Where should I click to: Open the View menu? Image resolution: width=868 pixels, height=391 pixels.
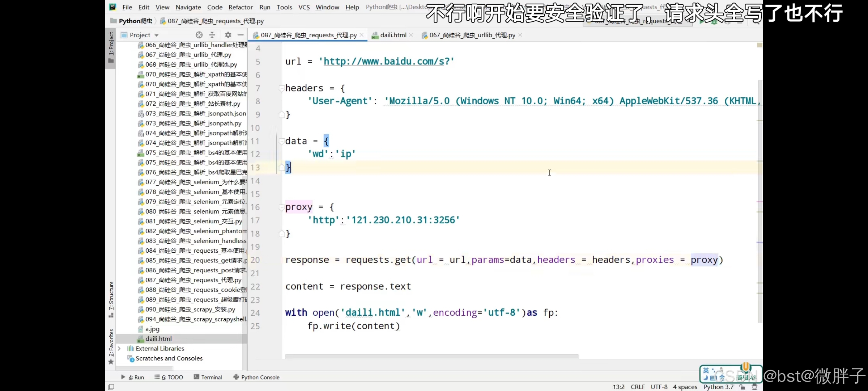click(162, 7)
